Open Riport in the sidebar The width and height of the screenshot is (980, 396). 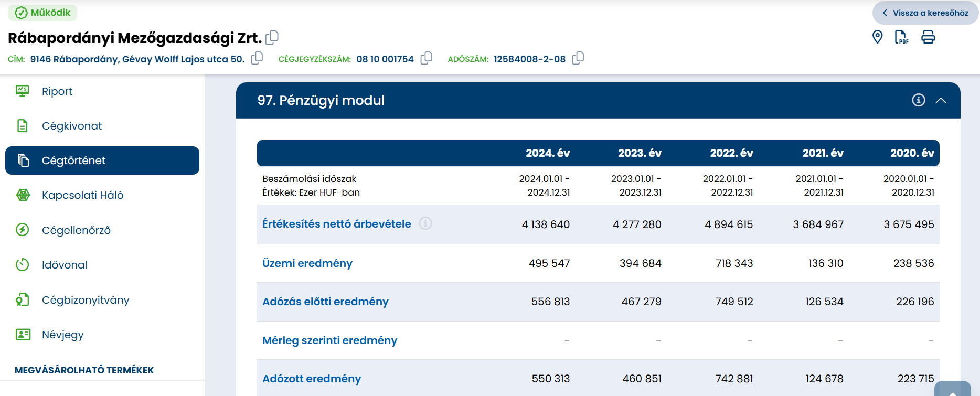tap(57, 91)
